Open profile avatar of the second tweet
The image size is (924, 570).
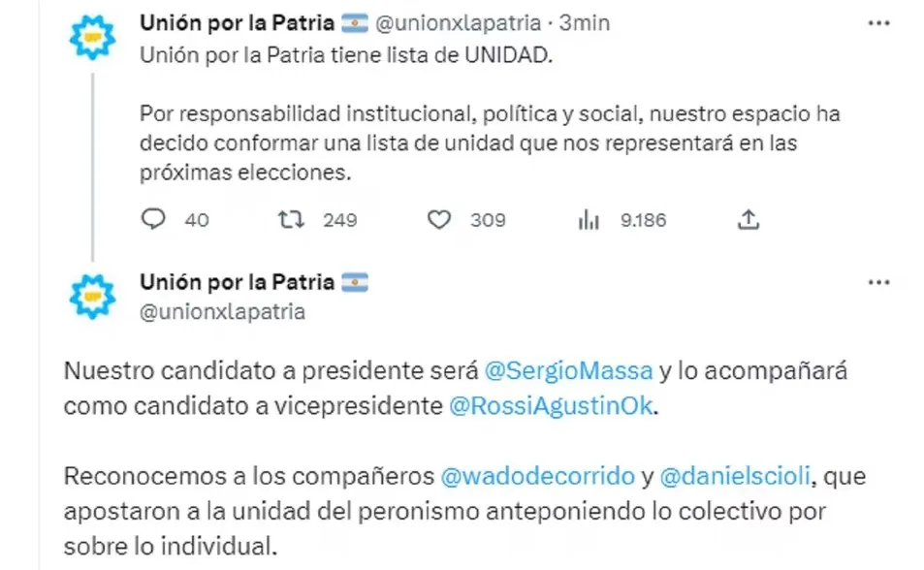point(92,297)
